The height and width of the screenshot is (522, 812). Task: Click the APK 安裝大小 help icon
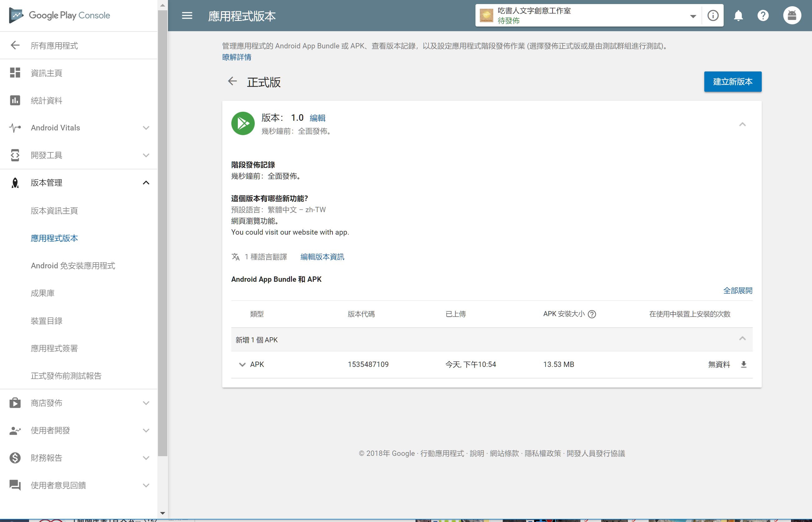click(592, 314)
